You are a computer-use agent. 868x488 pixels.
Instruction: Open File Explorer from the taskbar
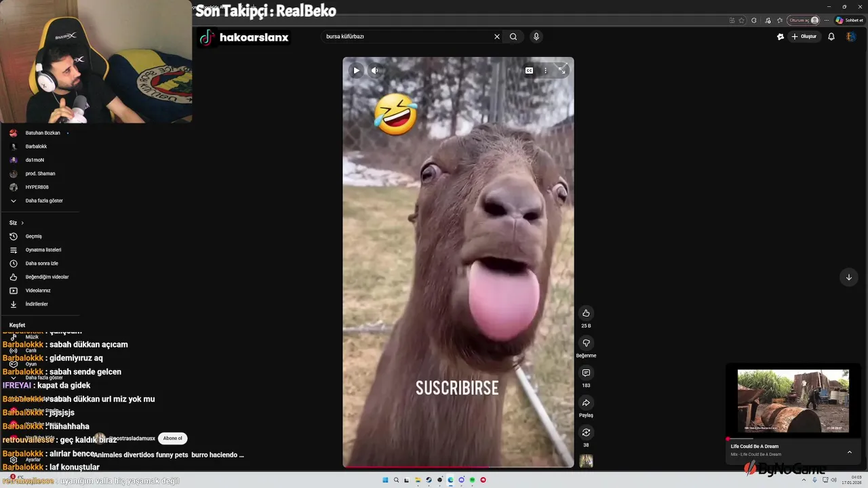(x=418, y=480)
